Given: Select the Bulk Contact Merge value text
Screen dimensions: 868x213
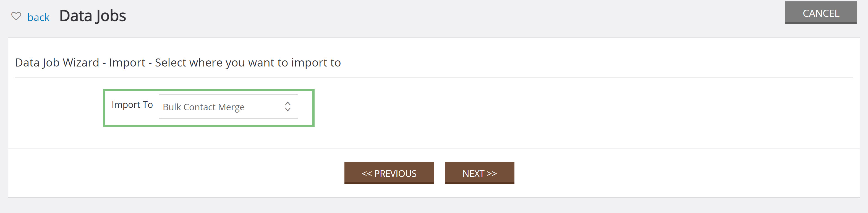Looking at the screenshot, I should [203, 107].
